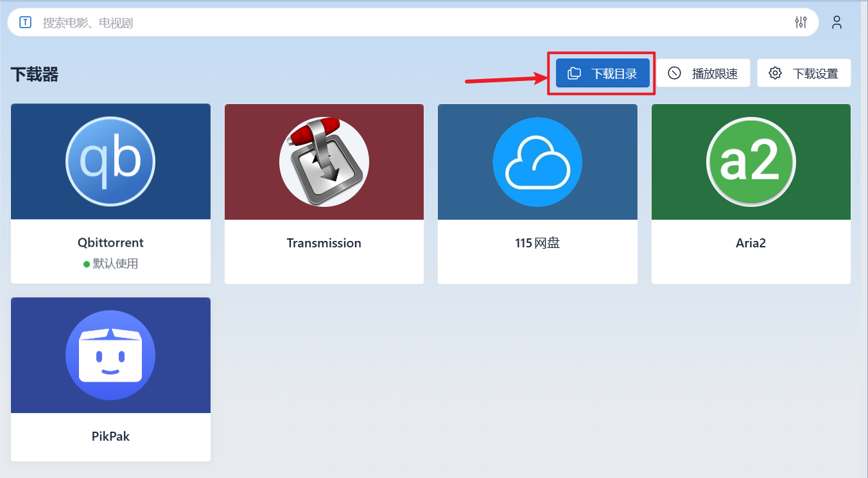Focus the 搜索电影、电视剧 search field

[x=413, y=22]
